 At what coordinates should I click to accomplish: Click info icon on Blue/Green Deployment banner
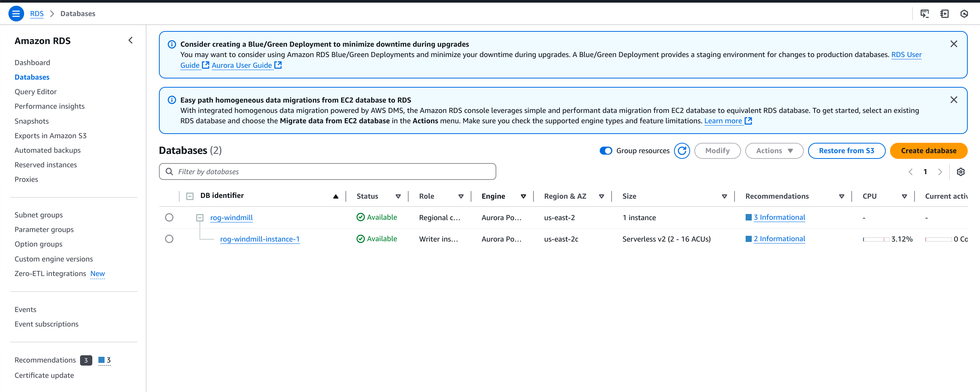172,44
